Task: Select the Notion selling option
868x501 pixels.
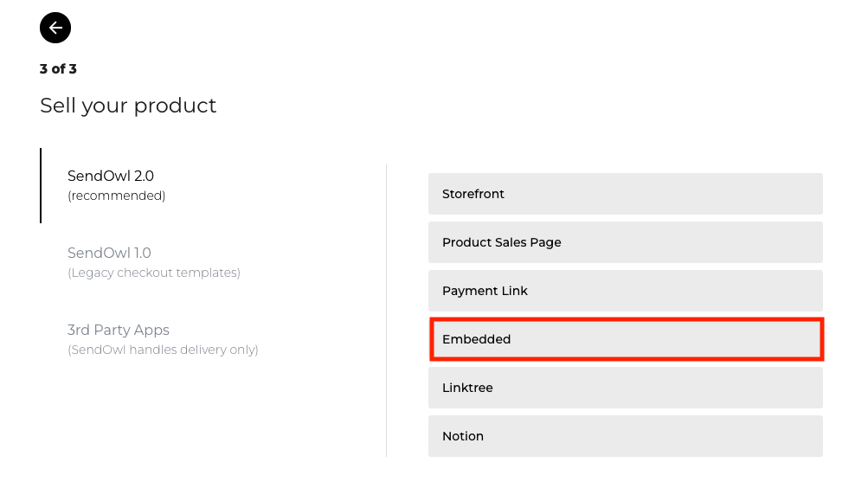Action: (x=625, y=436)
